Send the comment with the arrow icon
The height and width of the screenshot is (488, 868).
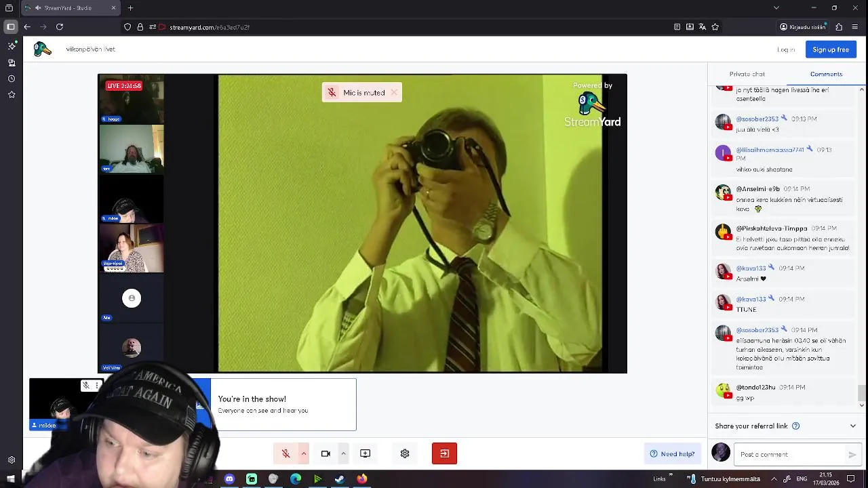(852, 455)
